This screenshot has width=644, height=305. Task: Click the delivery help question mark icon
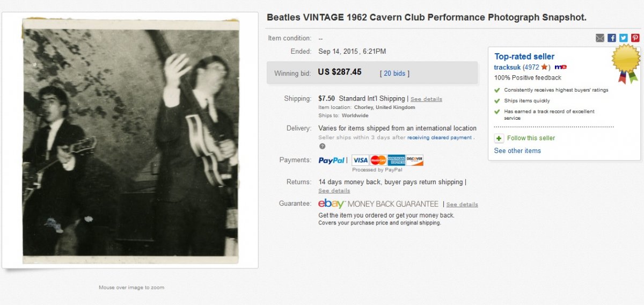tap(322, 146)
